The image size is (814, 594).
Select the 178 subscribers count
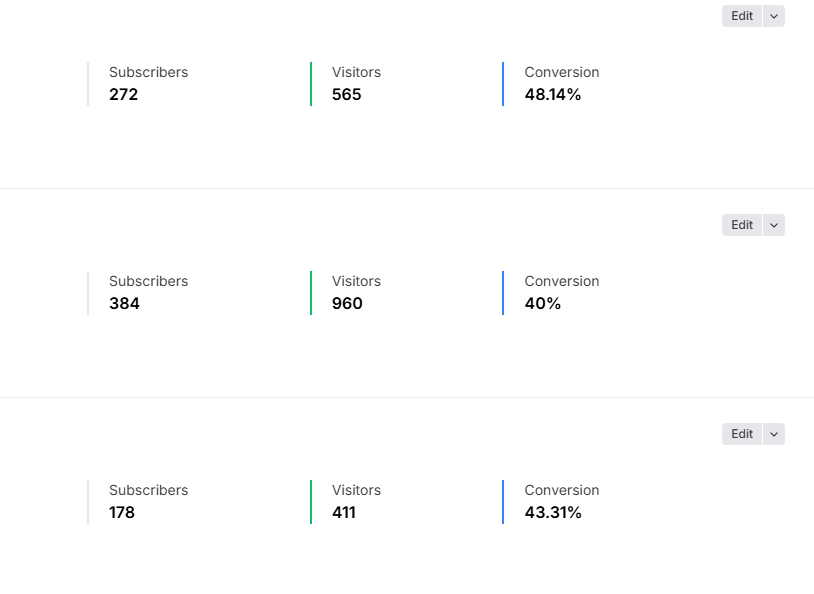point(122,513)
